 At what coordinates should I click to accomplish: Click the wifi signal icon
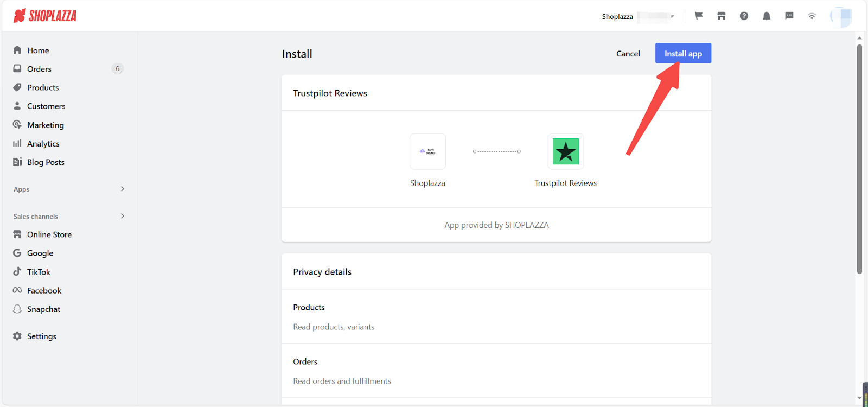[x=812, y=16]
